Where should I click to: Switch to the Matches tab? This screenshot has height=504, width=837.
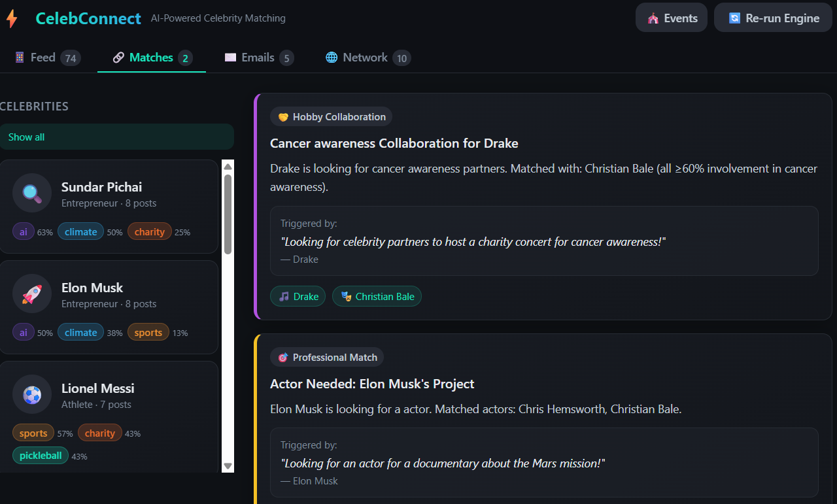click(x=152, y=58)
